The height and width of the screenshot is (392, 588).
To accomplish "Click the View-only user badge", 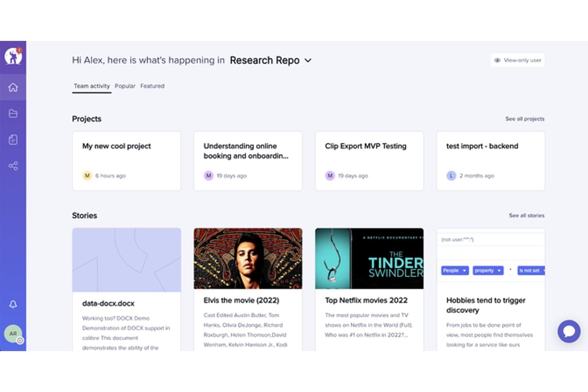I will tap(518, 60).
